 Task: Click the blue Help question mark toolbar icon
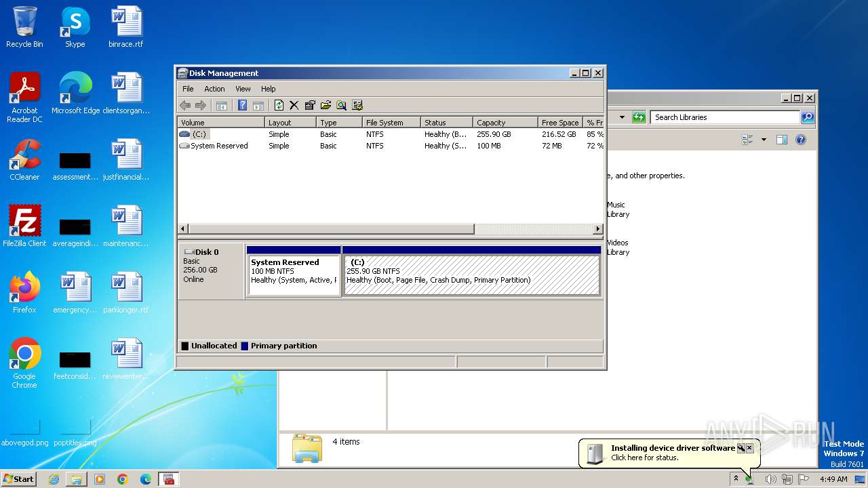point(242,105)
